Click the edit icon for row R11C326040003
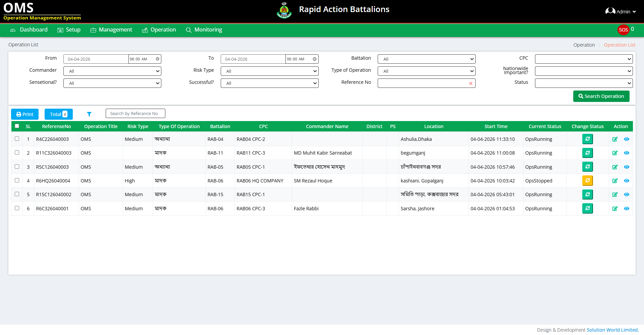Image resolution: width=644 pixels, height=335 pixels. tap(615, 153)
